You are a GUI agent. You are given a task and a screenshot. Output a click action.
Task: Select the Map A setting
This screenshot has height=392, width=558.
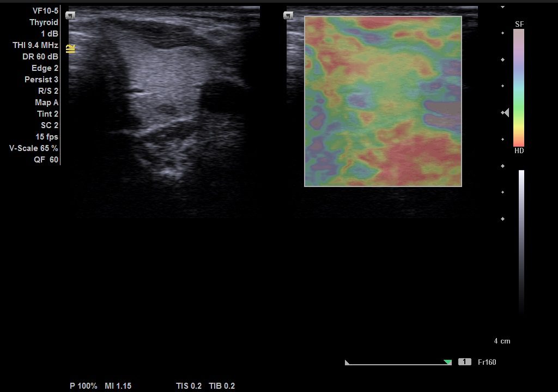(47, 102)
